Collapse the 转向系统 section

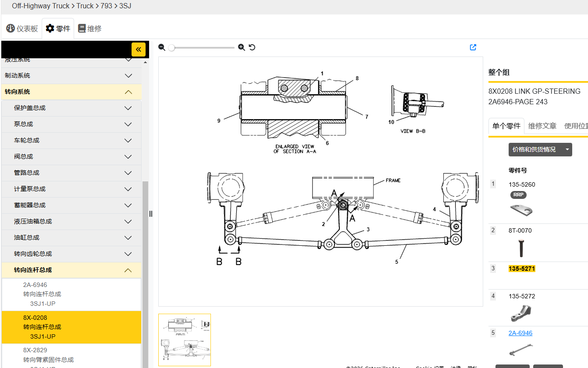click(128, 92)
